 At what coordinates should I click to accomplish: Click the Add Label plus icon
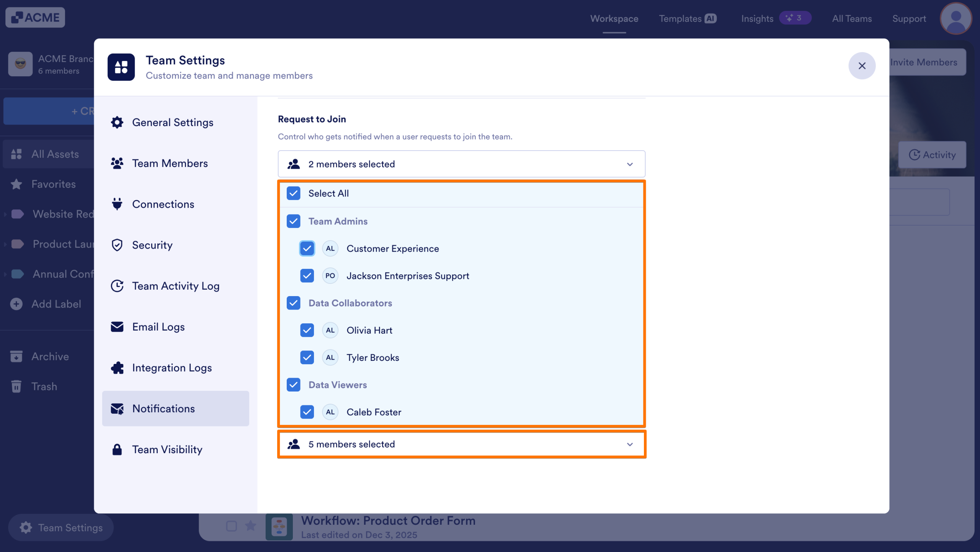[16, 304]
